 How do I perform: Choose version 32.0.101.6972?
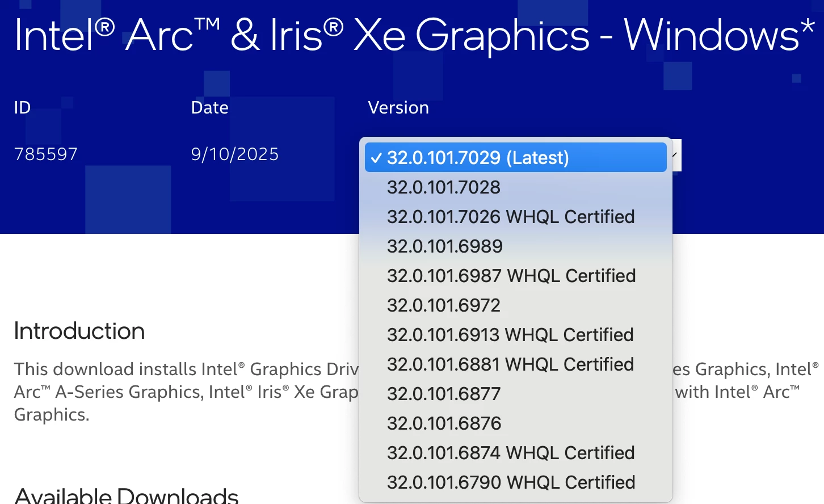pyautogui.click(x=515, y=305)
